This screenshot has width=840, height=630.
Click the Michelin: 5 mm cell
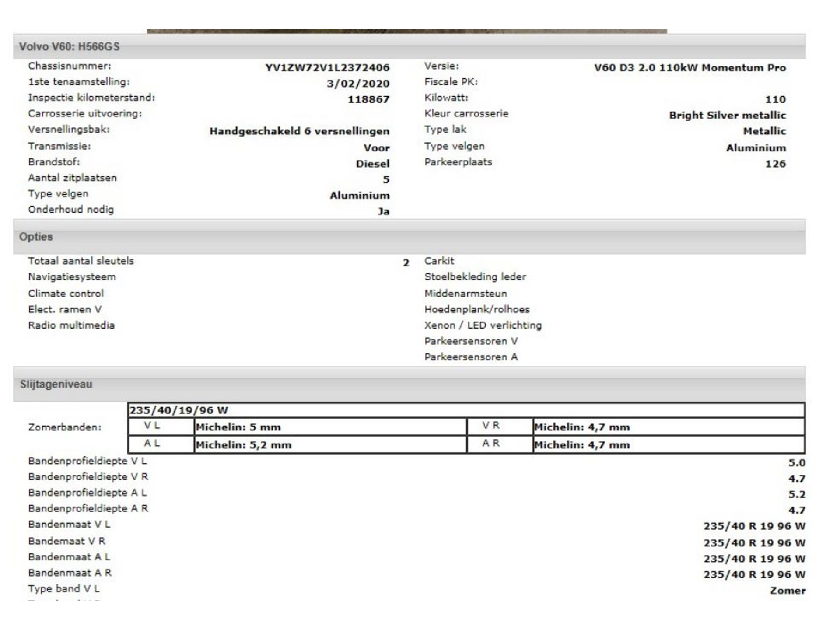click(x=331, y=427)
